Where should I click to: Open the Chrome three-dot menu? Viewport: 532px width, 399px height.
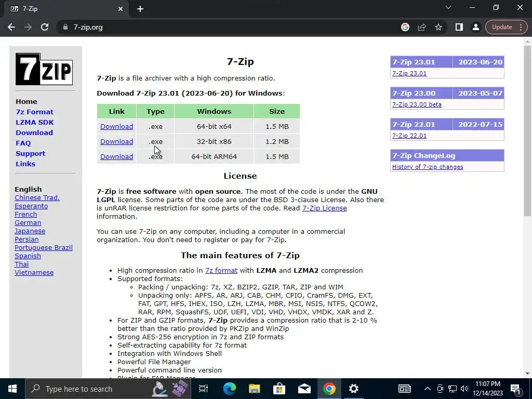(x=521, y=27)
